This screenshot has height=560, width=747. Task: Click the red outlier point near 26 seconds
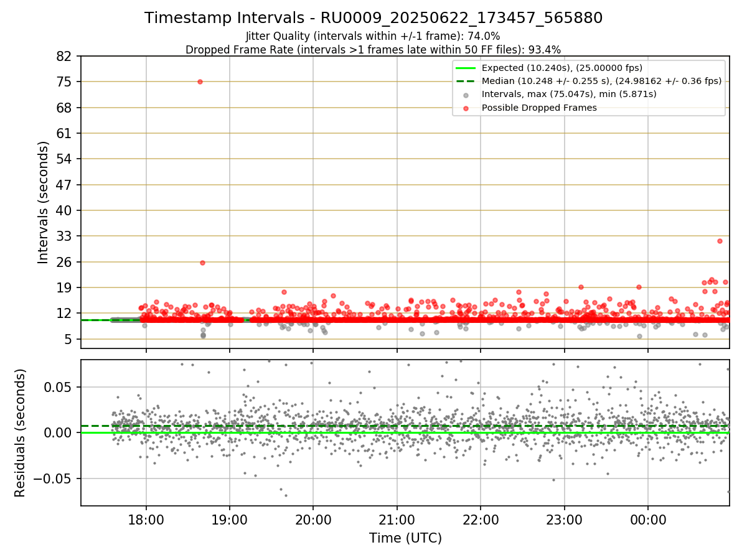click(x=202, y=263)
